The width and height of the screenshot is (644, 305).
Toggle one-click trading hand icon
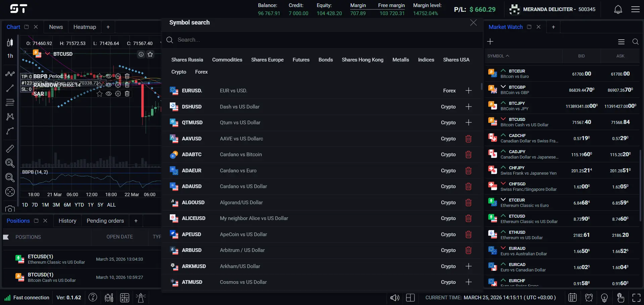621,298
